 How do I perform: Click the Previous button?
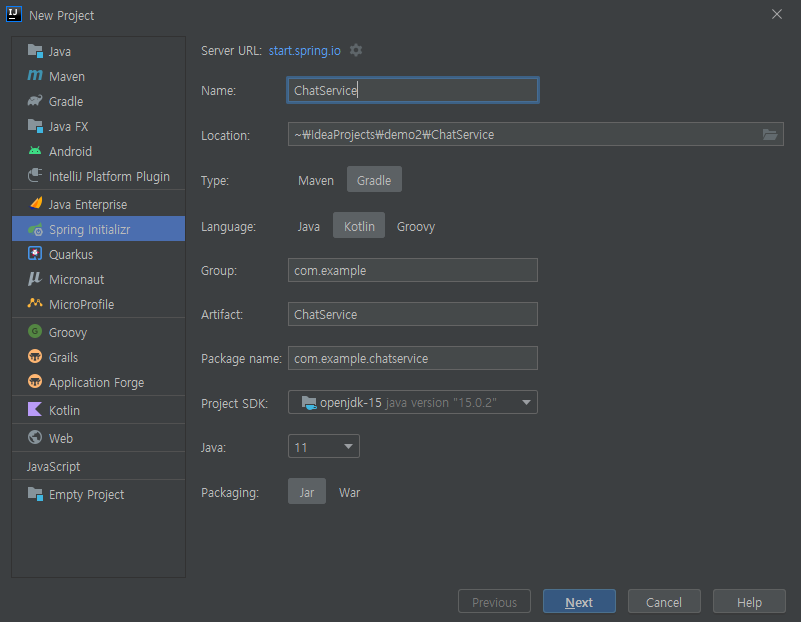pos(494,602)
